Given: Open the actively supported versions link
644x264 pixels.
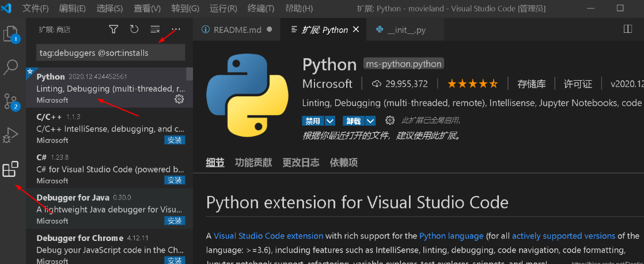Looking at the screenshot, I should pos(563,236).
